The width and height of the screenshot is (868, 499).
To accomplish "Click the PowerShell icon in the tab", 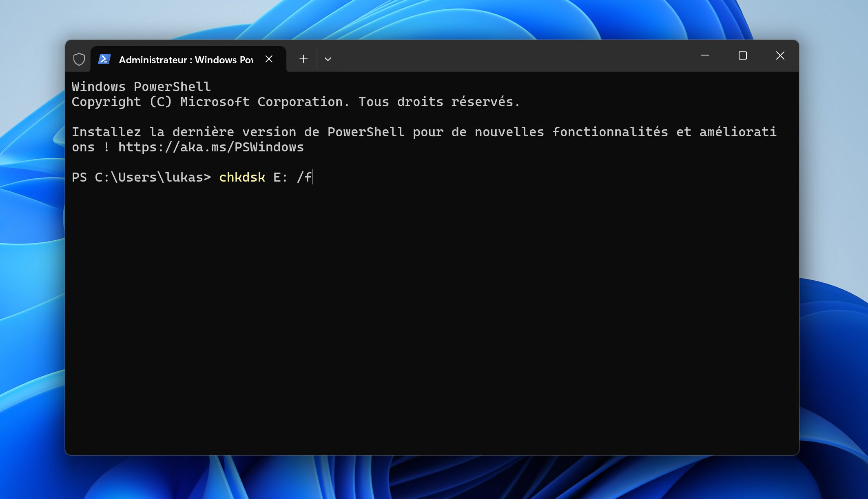I will (x=104, y=60).
